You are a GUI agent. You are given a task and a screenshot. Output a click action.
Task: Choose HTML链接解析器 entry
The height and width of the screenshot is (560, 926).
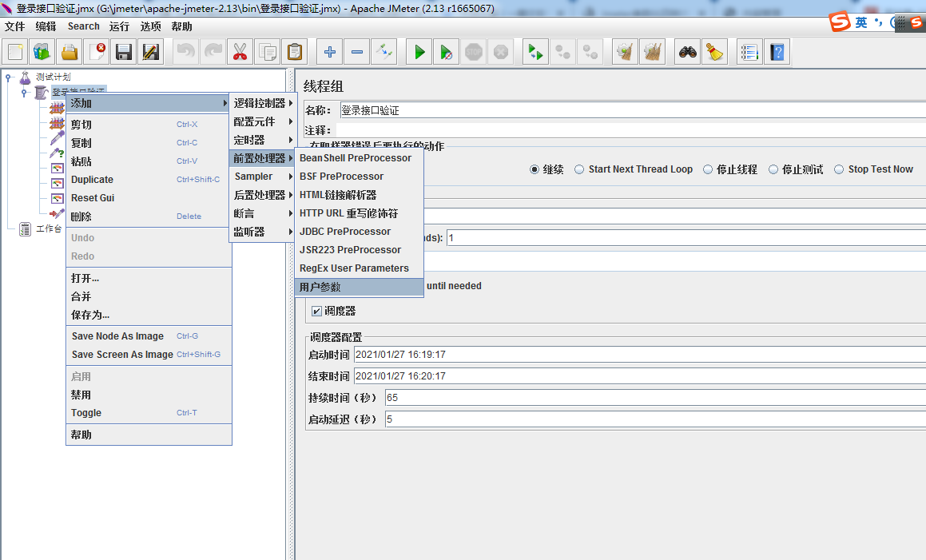coord(360,195)
